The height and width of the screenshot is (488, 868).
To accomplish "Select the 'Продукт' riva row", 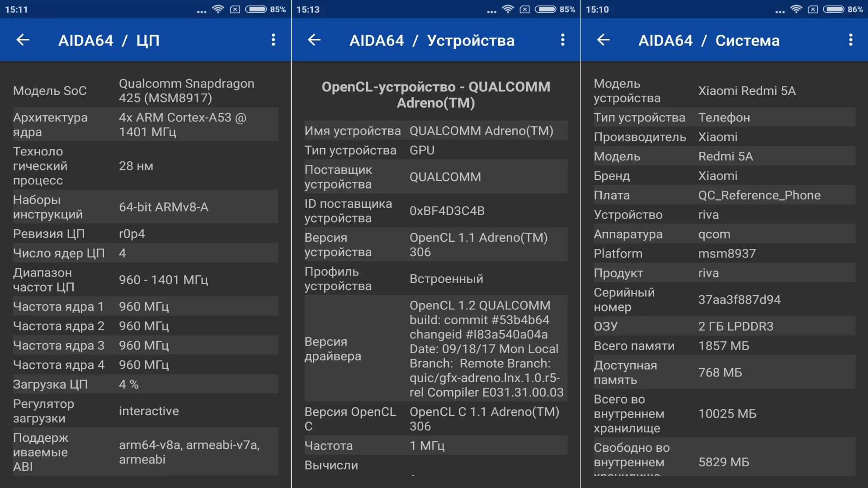I will click(x=724, y=273).
